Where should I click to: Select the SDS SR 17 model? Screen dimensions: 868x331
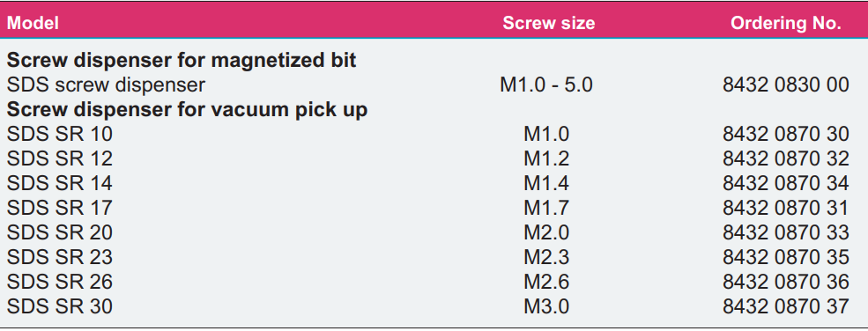point(59,208)
